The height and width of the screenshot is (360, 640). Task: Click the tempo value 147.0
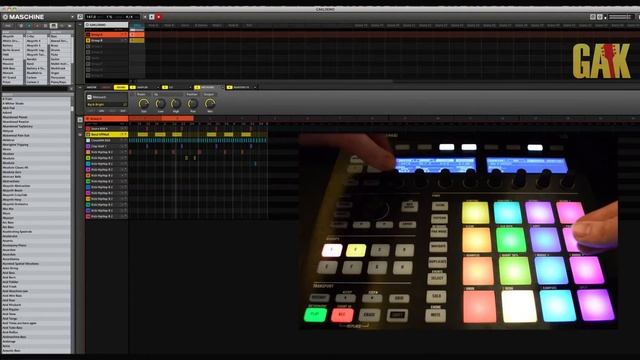click(91, 17)
